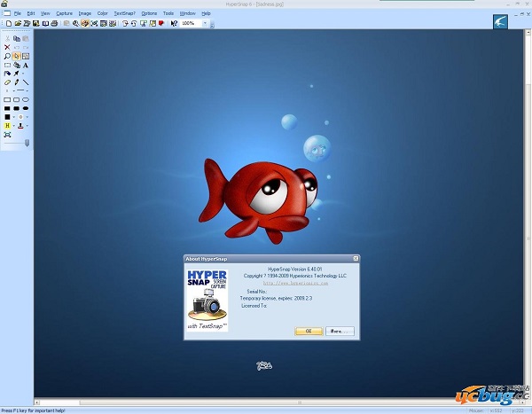Click the Save icon in the top toolbar
This screenshot has height=414, width=532.
[x=36, y=23]
